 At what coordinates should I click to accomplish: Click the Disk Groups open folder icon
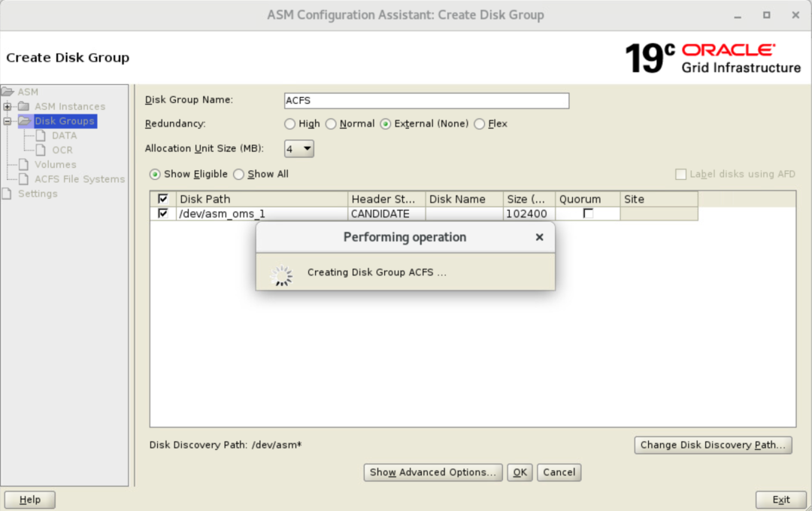click(24, 120)
